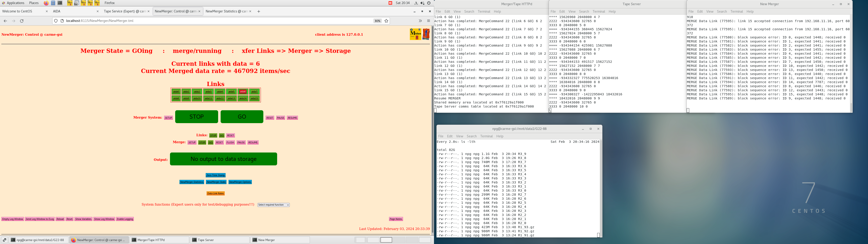This screenshot has height=244, width=868.
Task: Toggle the aida10 link button
Action: [197, 99]
